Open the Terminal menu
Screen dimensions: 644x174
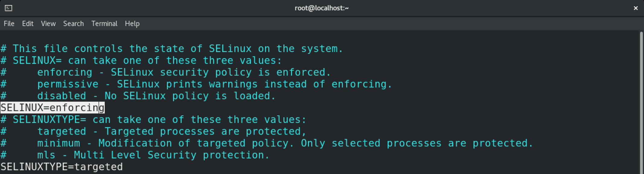104,24
